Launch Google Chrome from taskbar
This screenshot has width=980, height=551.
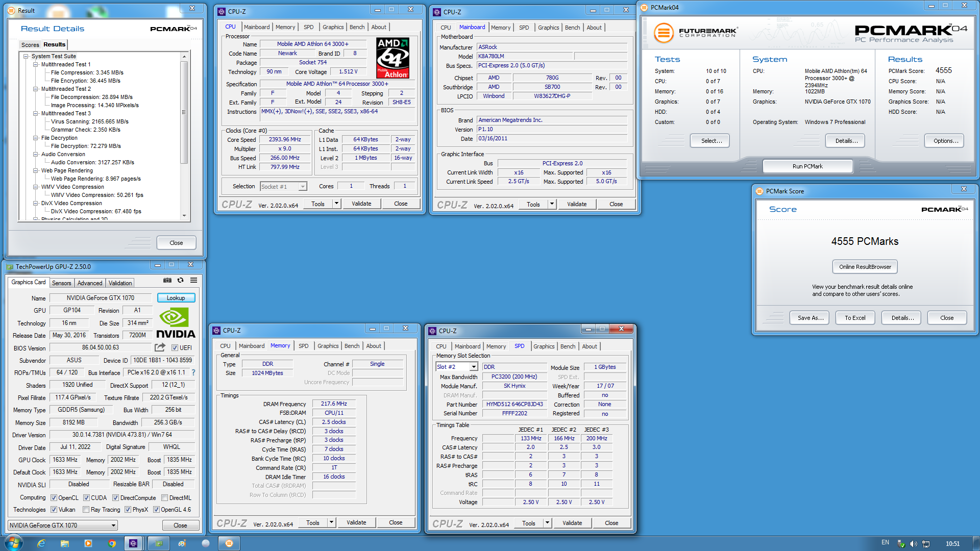112,543
